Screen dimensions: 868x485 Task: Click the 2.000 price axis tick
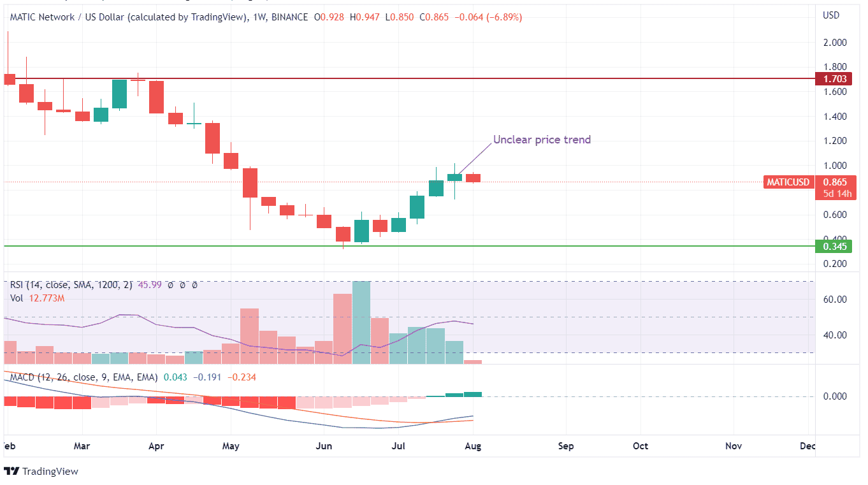tap(834, 43)
